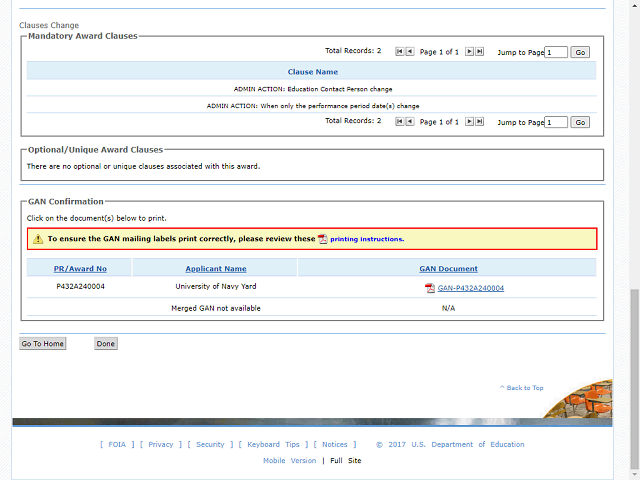
Task: Click first page icon in top pagination
Action: click(400, 51)
